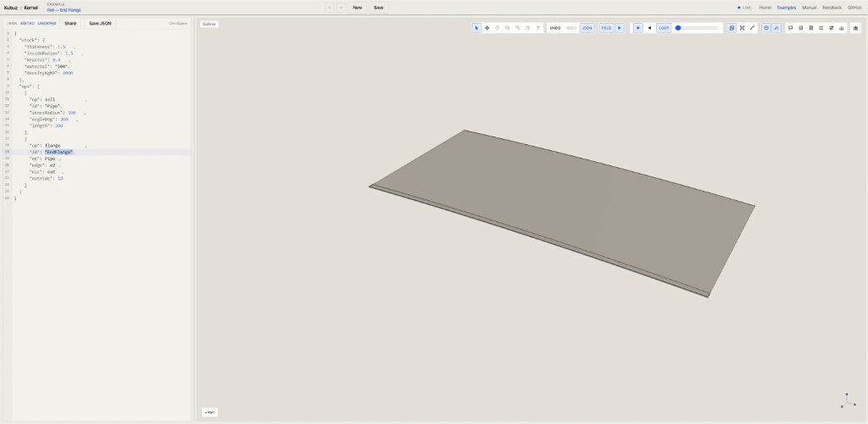The width and height of the screenshot is (868, 424).
Task: Start playback with the play button
Action: (x=638, y=28)
